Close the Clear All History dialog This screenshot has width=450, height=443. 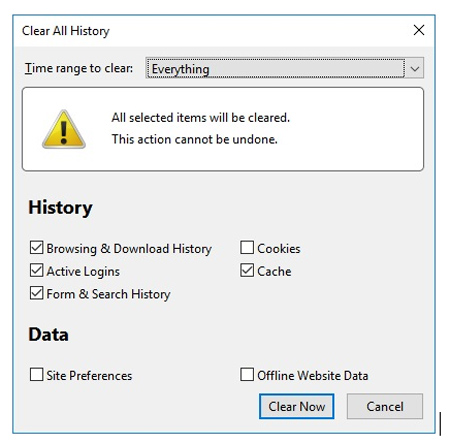[419, 30]
